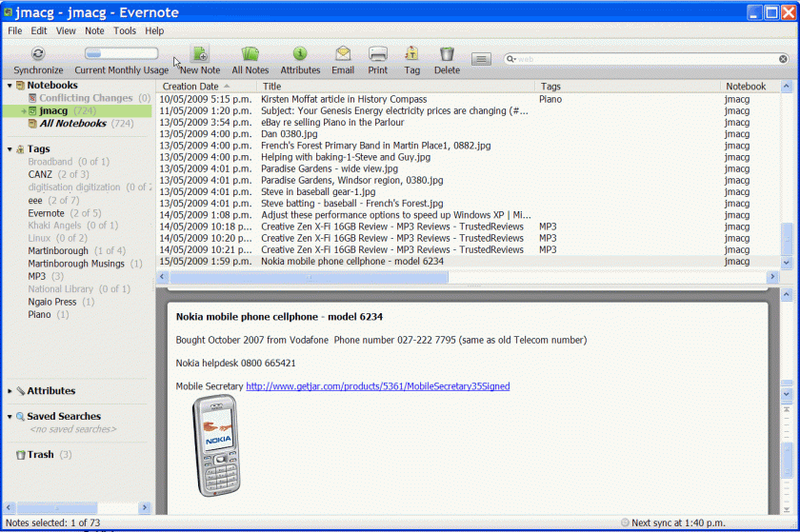This screenshot has width=800, height=532.
Task: Select the Evernote tag
Action: [x=46, y=212]
